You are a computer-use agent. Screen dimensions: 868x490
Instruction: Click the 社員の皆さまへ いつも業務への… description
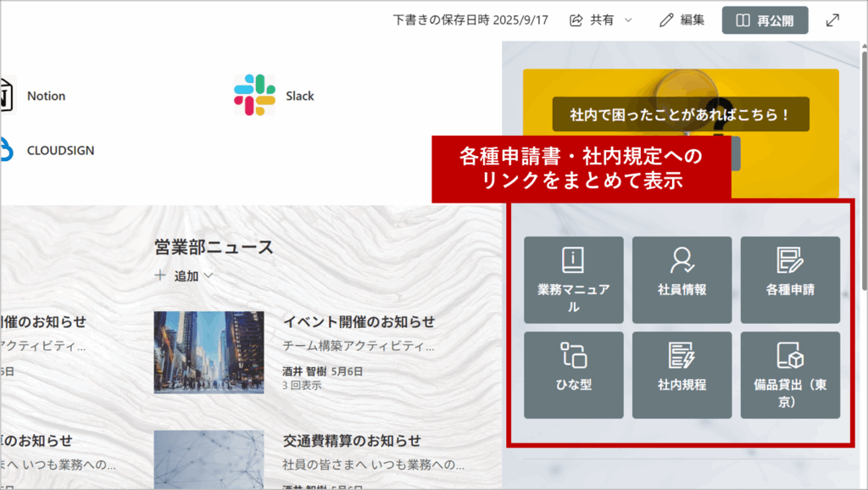coord(374,465)
